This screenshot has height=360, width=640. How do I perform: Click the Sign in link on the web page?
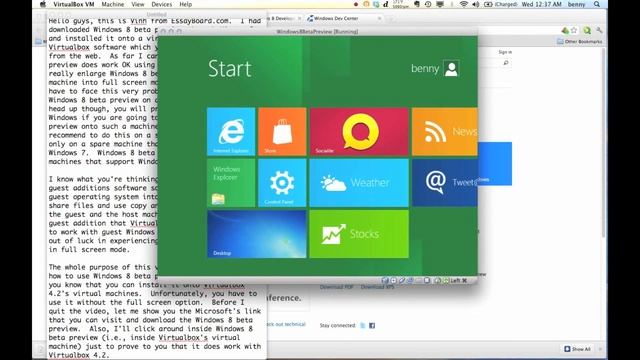[505, 52]
